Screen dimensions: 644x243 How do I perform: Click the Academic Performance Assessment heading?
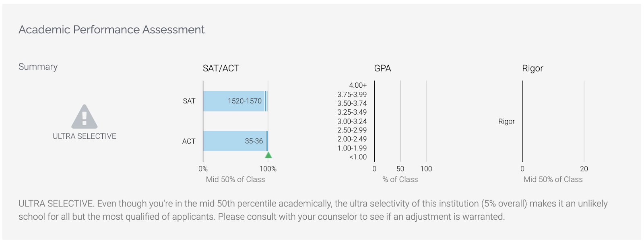(x=111, y=30)
